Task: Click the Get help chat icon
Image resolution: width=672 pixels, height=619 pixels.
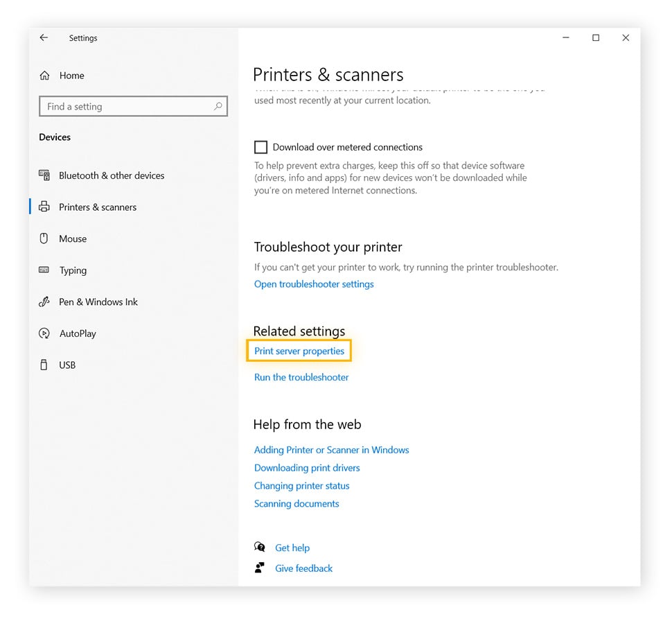Action: pyautogui.click(x=260, y=547)
